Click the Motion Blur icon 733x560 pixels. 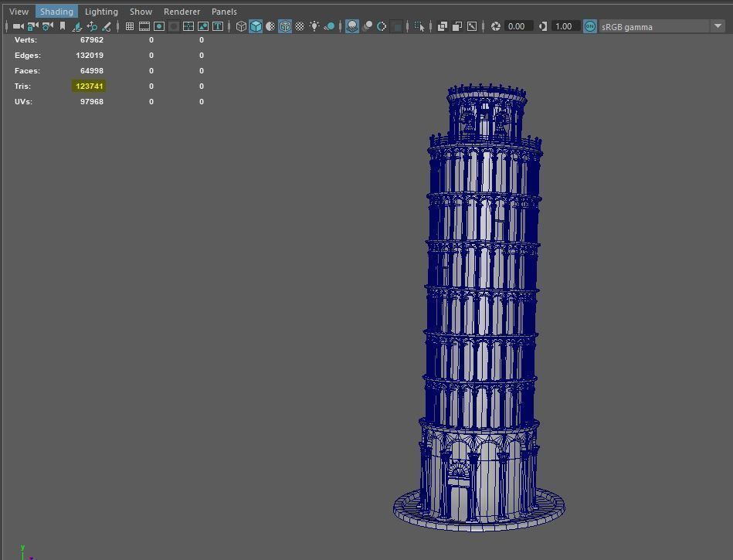click(x=367, y=26)
